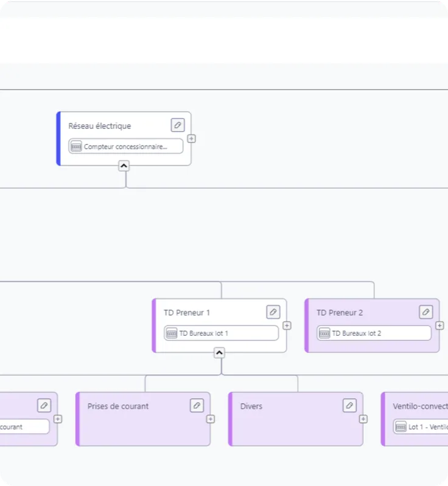Open the TD Bureaux lot 2 chip
448x486 pixels.
[374, 333]
